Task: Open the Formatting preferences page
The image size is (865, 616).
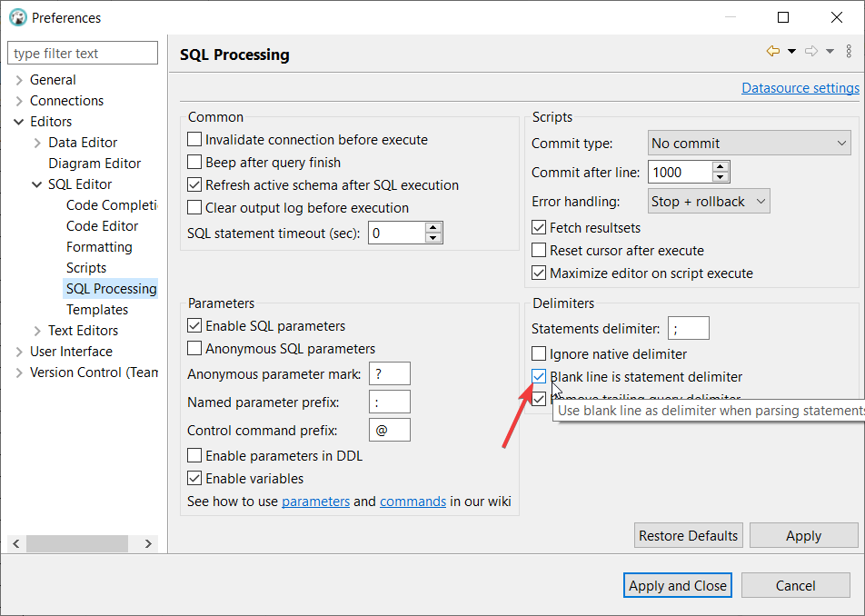Action: pos(99,246)
